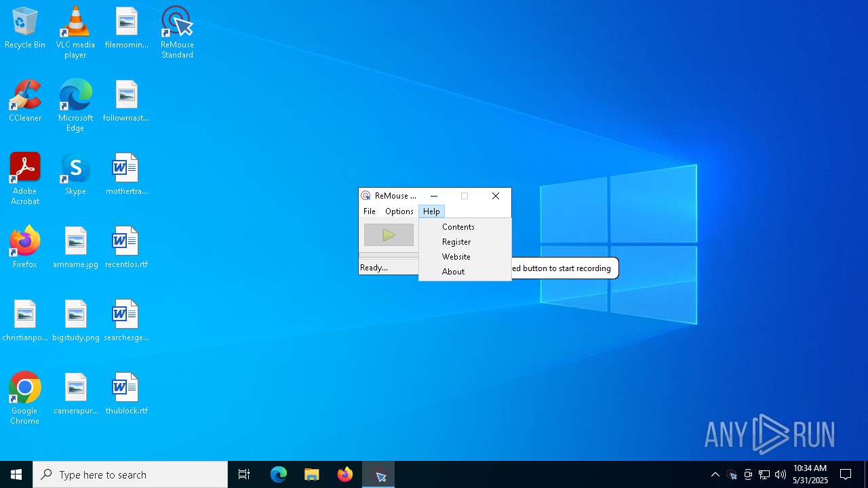
Task: Select the Google Chrome desktop shortcut
Action: (25, 399)
